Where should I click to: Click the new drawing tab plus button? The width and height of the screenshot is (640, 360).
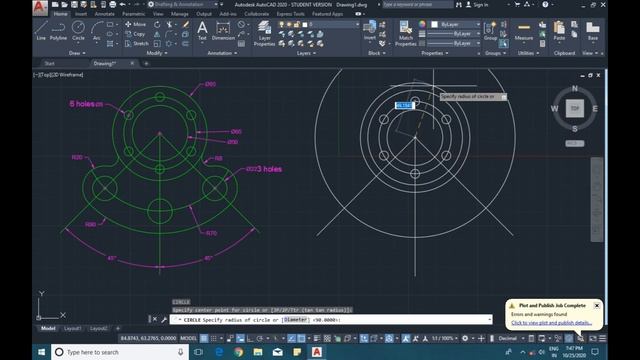click(146, 63)
